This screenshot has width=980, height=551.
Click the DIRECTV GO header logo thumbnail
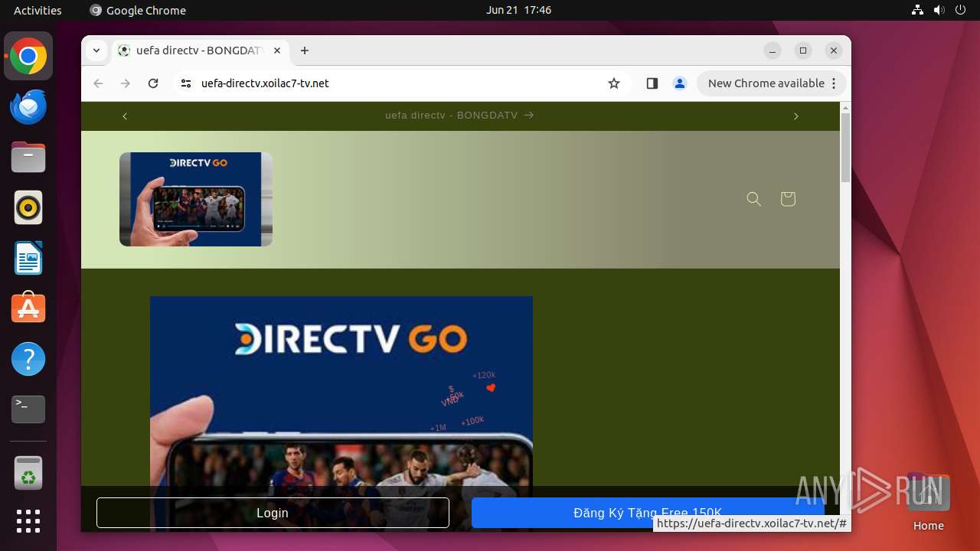[x=196, y=199]
